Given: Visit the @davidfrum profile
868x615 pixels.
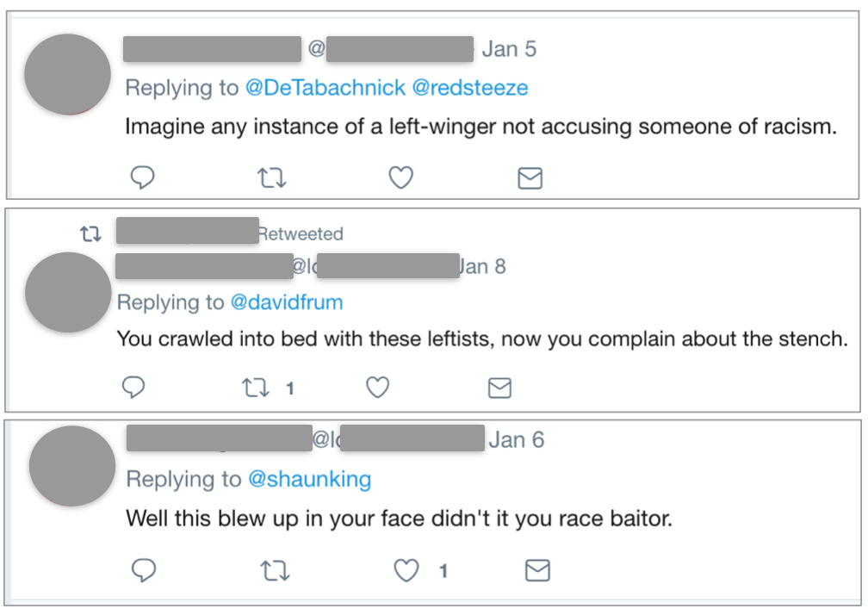Looking at the screenshot, I should (286, 302).
